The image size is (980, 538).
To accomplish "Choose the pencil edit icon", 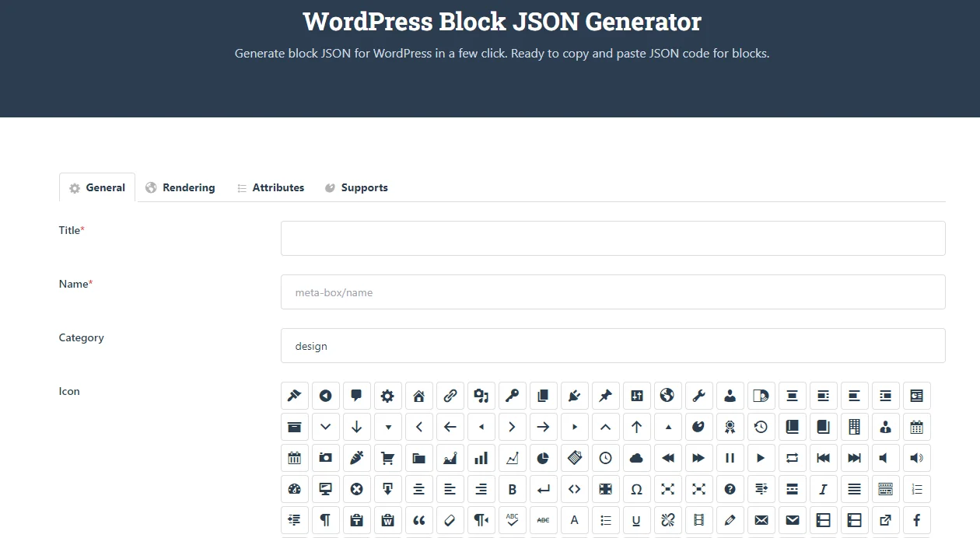I will click(x=730, y=520).
